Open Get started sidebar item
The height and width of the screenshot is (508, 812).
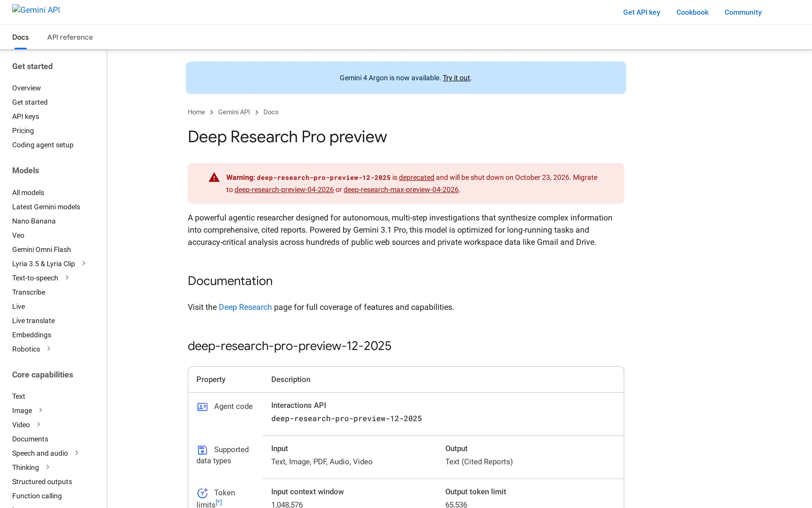point(30,102)
